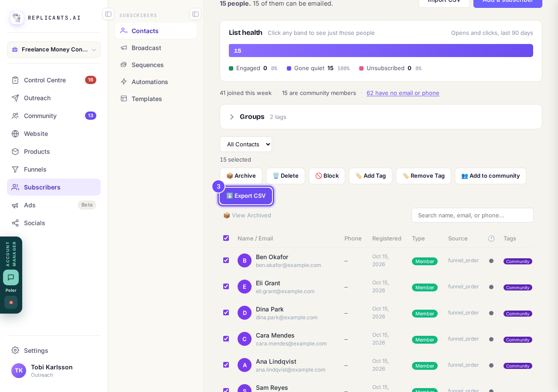
Task: Click Ben Okafor's B avatar
Action: [245, 260]
